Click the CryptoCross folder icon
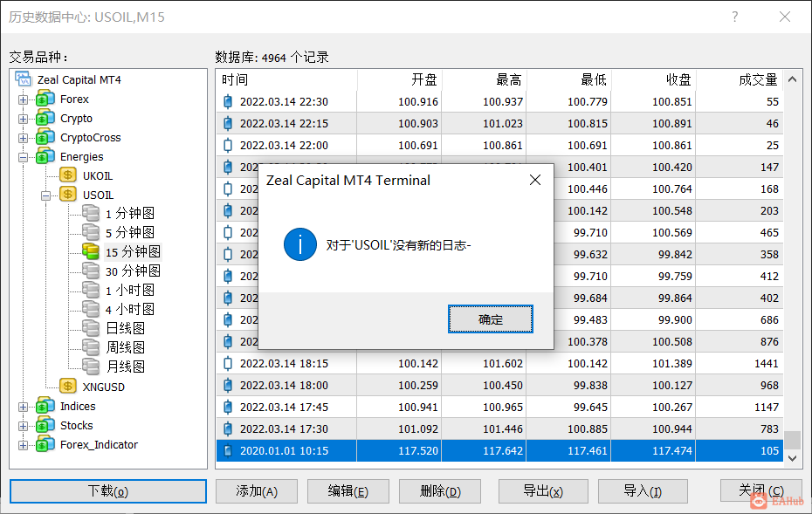The width and height of the screenshot is (812, 514). coord(45,137)
